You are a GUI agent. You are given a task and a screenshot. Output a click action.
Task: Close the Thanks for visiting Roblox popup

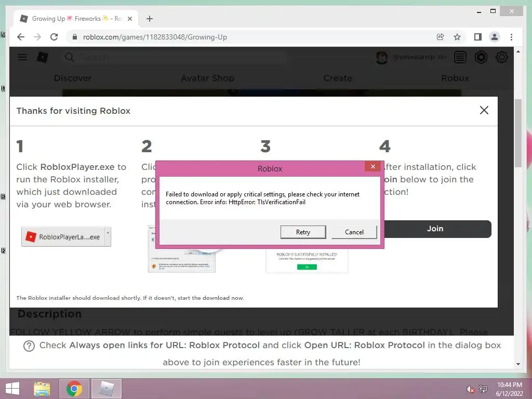point(484,110)
